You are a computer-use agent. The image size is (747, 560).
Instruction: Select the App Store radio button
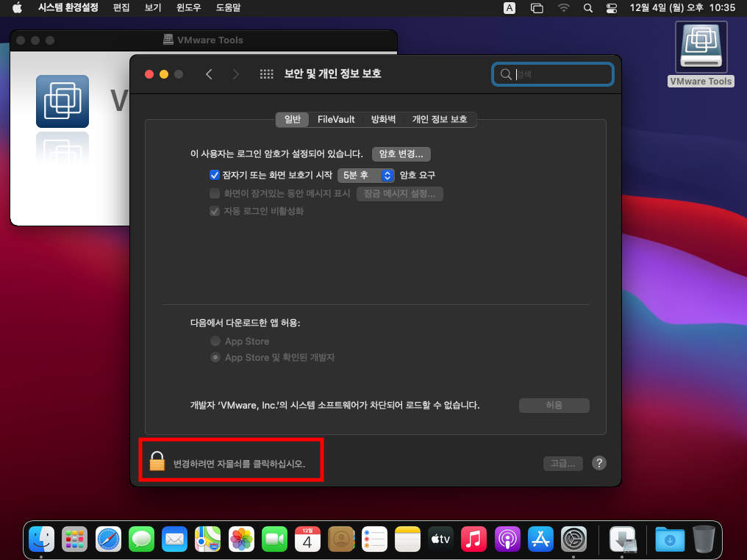pyautogui.click(x=215, y=341)
